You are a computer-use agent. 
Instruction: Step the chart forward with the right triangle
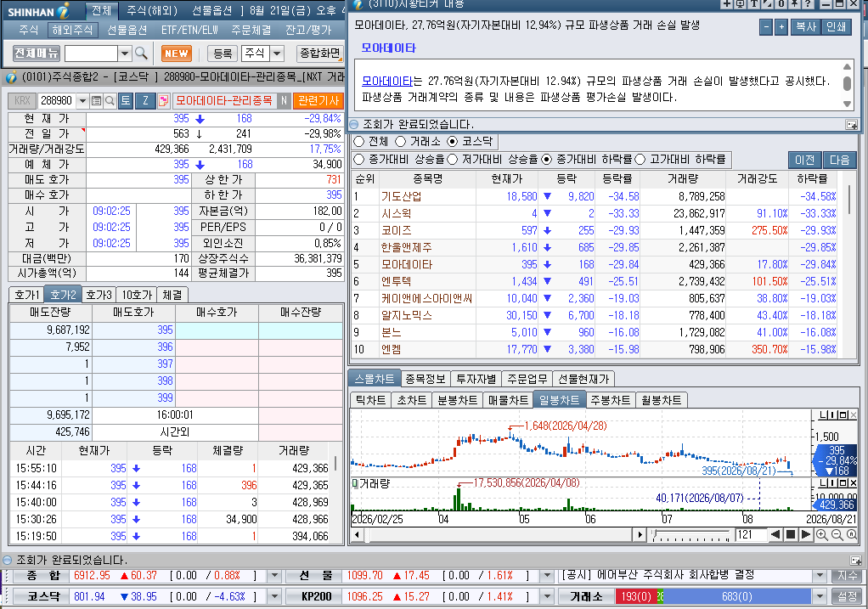[806, 535]
